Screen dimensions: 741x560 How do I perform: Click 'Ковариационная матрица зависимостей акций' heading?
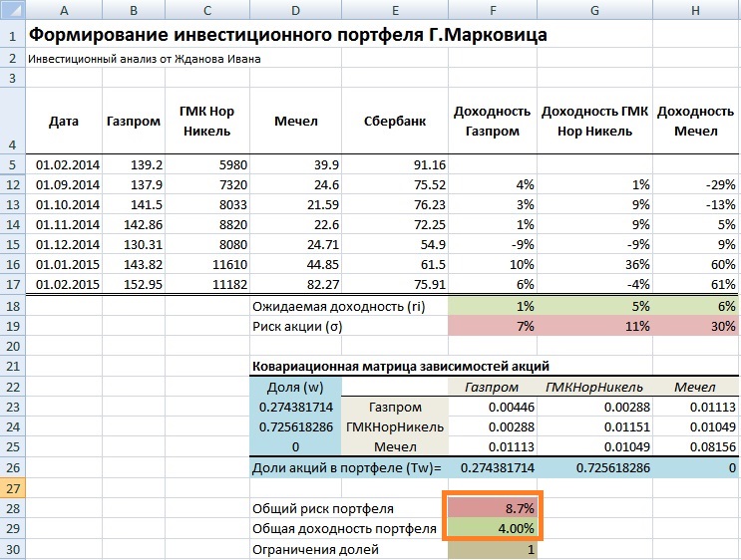pyautogui.click(x=401, y=367)
